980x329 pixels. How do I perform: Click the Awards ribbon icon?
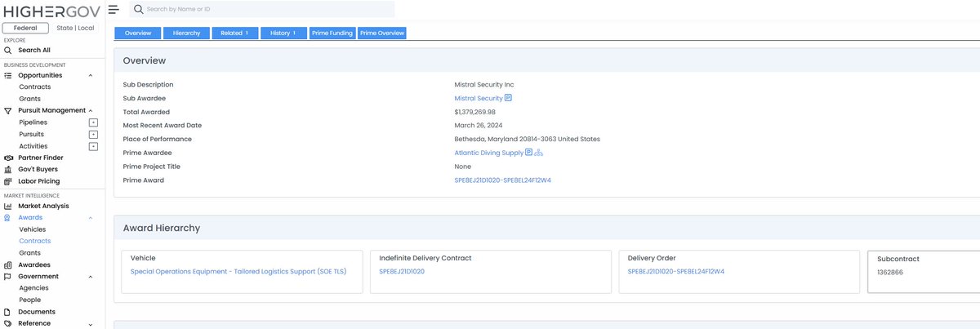coord(8,218)
